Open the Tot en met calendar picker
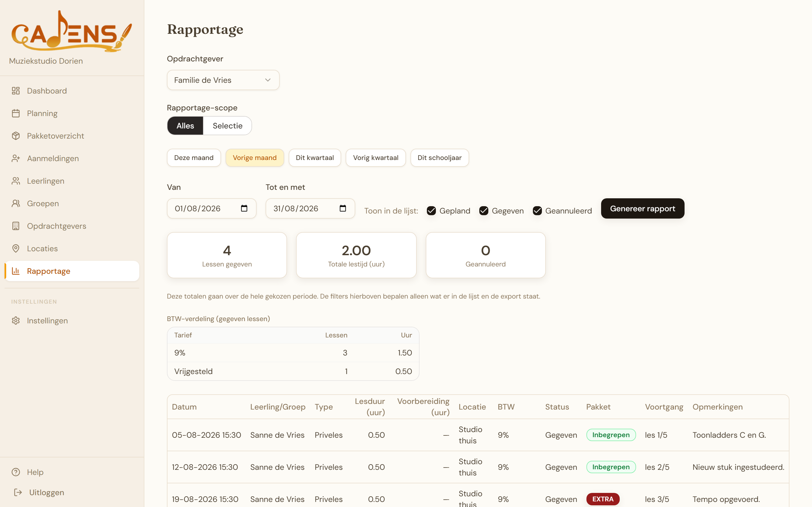Viewport: 812px width, 507px height. pyautogui.click(x=343, y=208)
